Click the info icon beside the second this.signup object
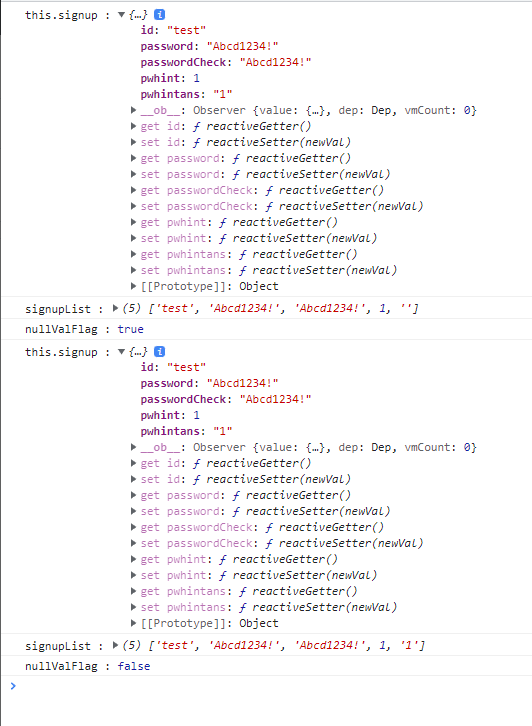This screenshot has height=726, width=532. tap(159, 352)
